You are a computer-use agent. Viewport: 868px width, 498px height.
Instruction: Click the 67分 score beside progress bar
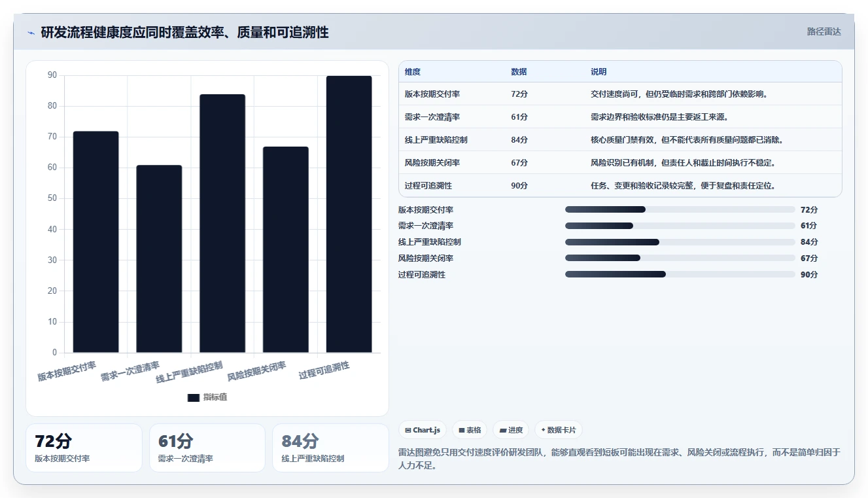coord(809,258)
